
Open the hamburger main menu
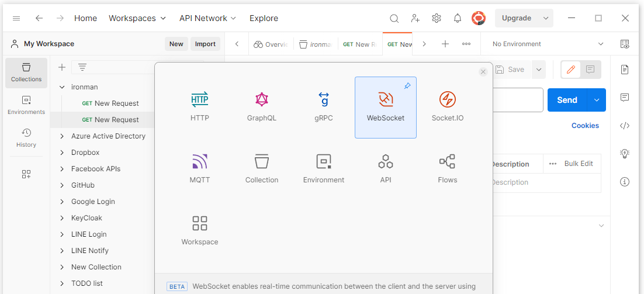click(16, 18)
